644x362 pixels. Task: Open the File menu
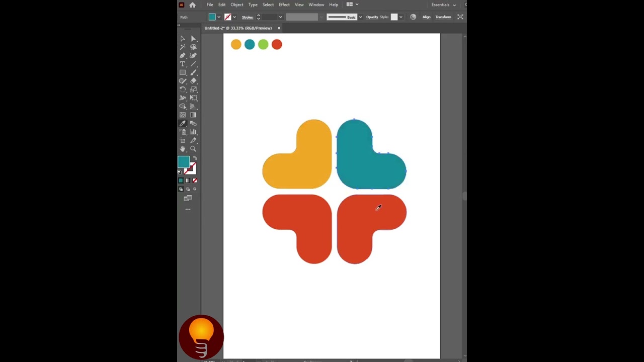210,5
